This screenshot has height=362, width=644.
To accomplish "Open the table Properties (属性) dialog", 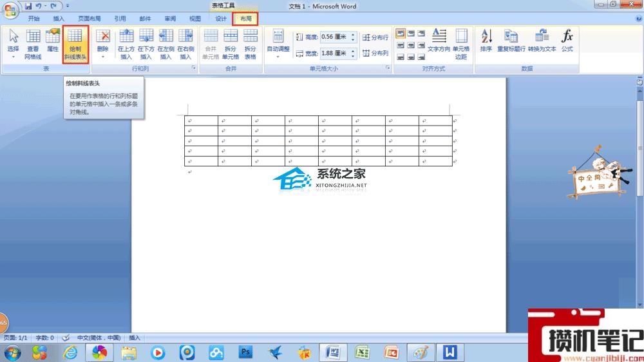I will (53, 41).
